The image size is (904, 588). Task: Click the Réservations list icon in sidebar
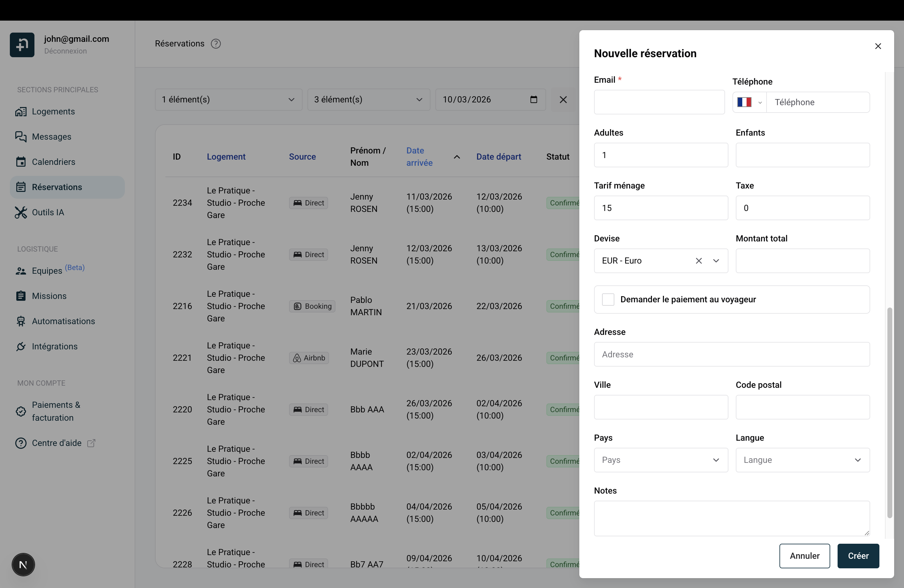pyautogui.click(x=21, y=187)
